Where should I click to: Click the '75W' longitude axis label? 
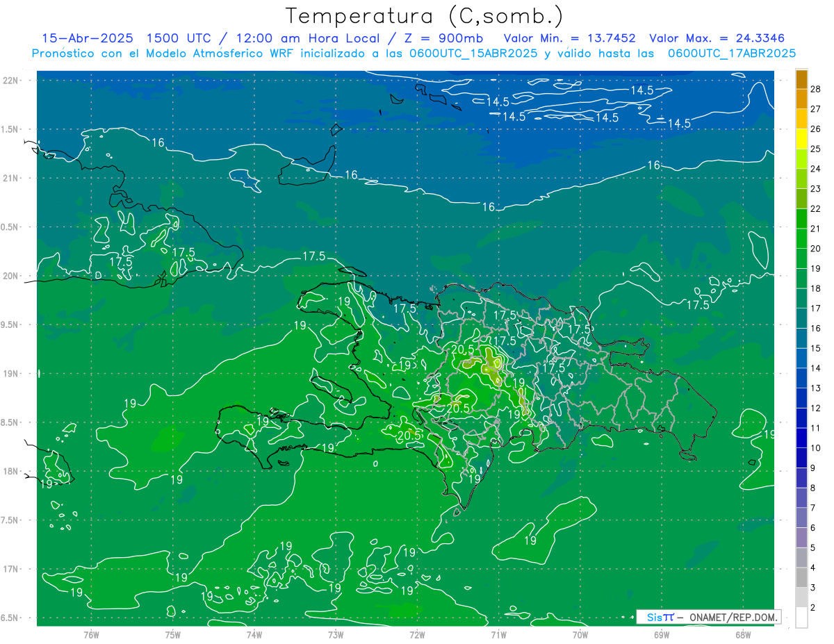coord(173,634)
